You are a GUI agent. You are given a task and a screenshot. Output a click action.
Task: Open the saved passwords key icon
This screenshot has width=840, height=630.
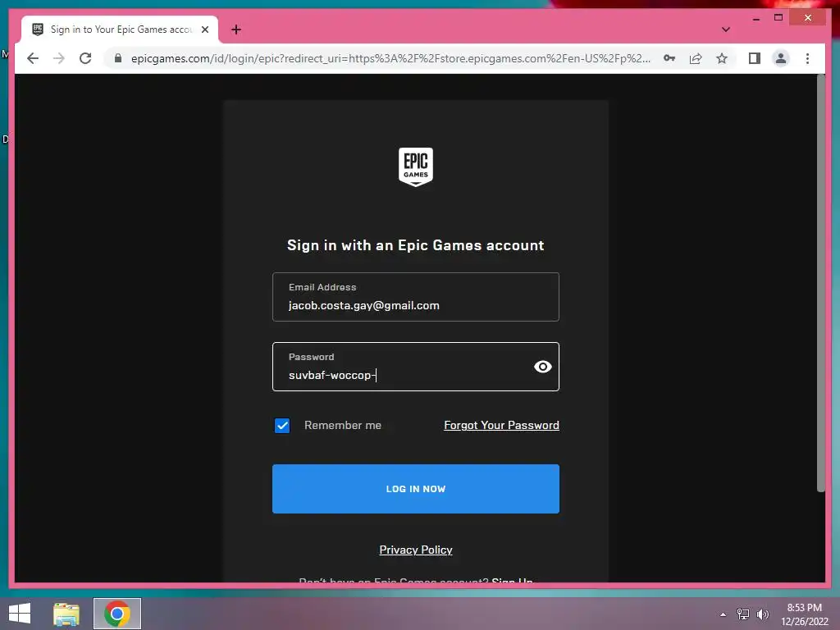(669, 58)
